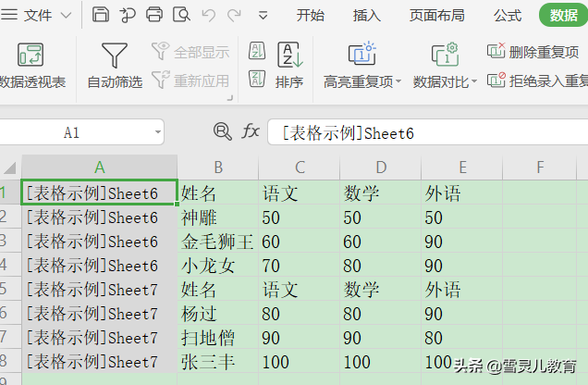Click the formula bar input
This screenshot has height=385, width=588.
pos(427,132)
